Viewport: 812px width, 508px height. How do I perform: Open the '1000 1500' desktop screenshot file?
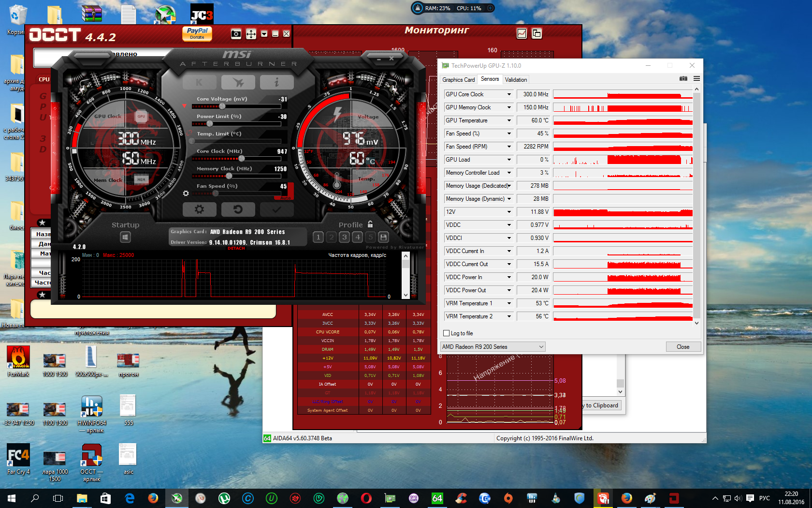click(x=55, y=365)
